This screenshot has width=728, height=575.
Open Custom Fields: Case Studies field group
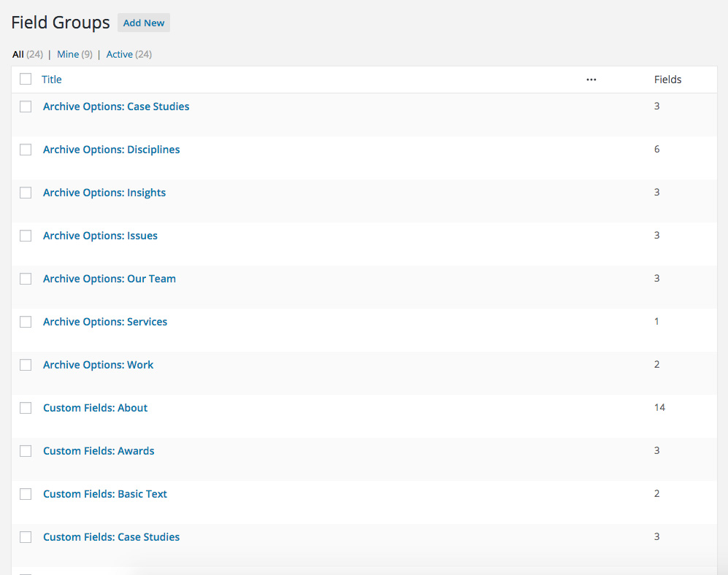[112, 537]
